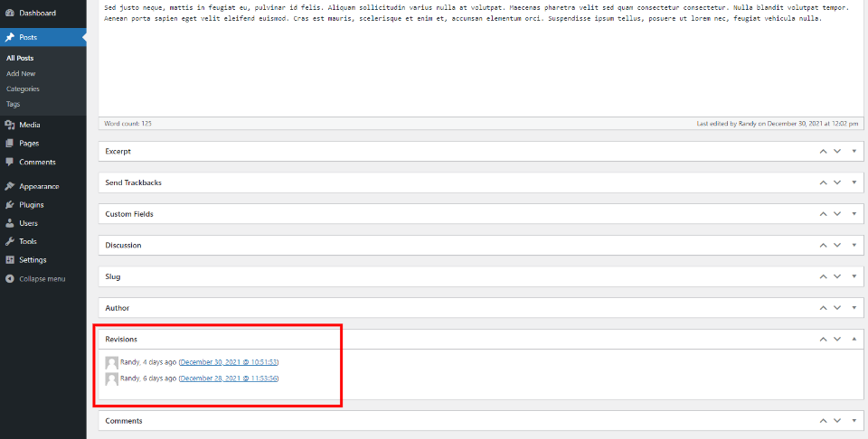Viewport: 868px width, 439px height.
Task: Select Add New under Posts
Action: [x=21, y=73]
